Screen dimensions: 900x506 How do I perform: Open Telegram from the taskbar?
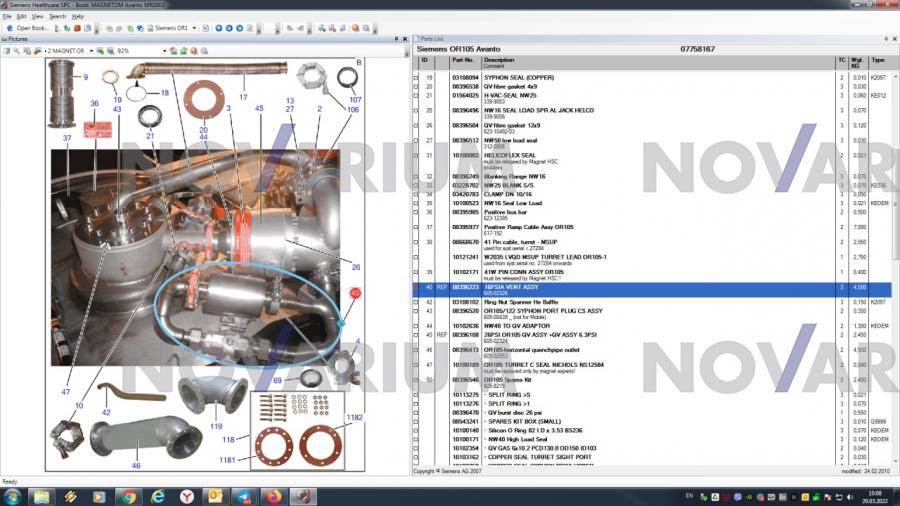(x=243, y=496)
